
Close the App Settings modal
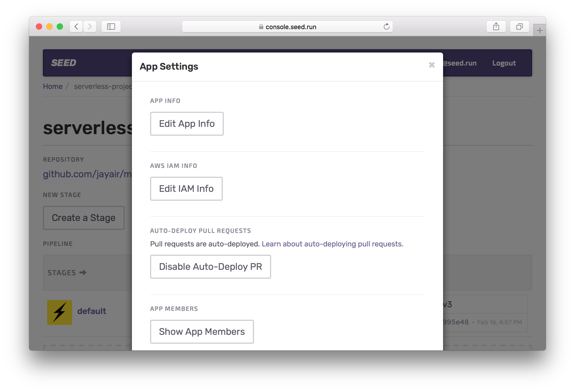[432, 65]
